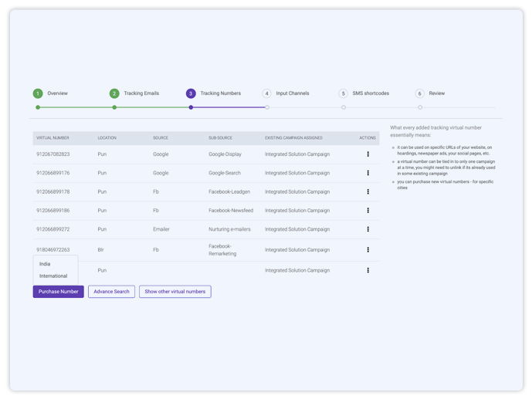The image size is (532, 399).
Task: Choose International from purchase dropdown
Action: pos(53,276)
